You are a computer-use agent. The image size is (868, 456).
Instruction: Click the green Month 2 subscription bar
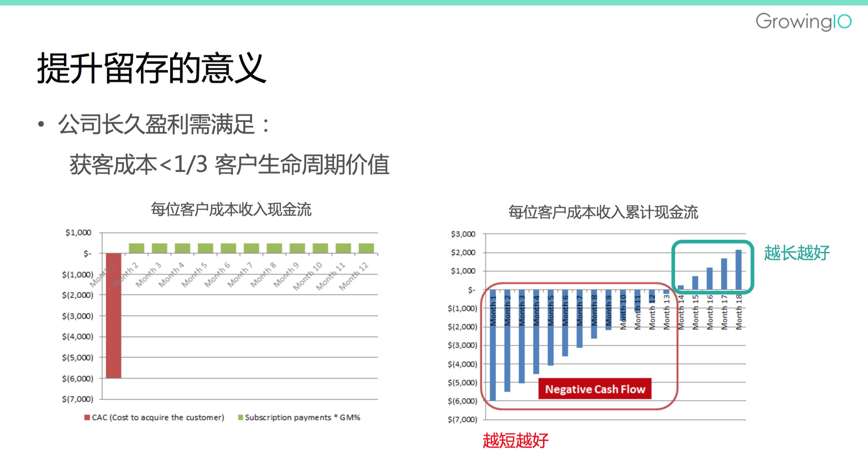pos(136,248)
